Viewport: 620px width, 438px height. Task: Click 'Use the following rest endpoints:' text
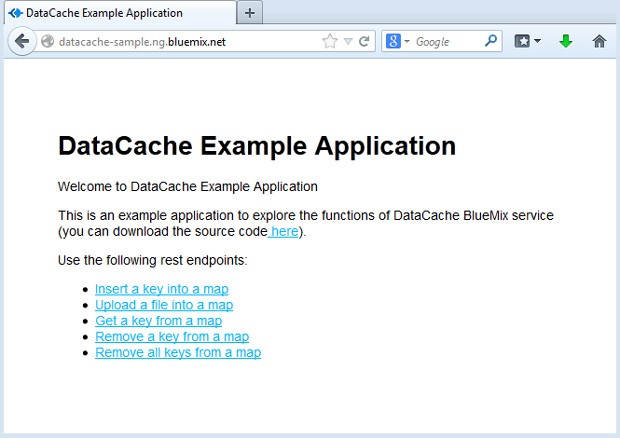point(153,261)
